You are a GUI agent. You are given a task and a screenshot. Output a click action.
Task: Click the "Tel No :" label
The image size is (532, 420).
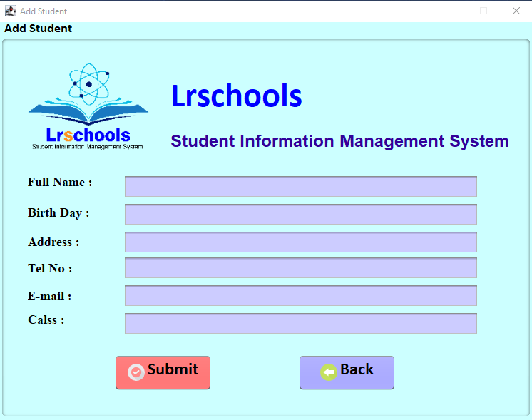[50, 268]
